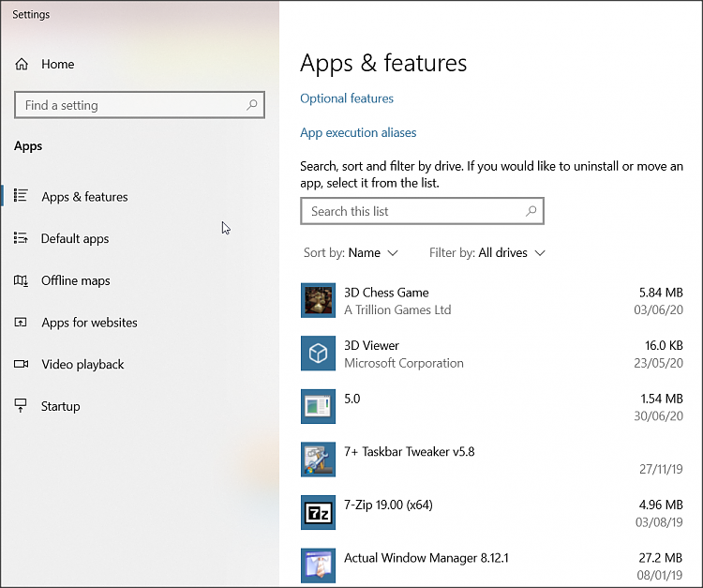The height and width of the screenshot is (588, 703).
Task: Open Offline maps section
Action: tap(75, 280)
